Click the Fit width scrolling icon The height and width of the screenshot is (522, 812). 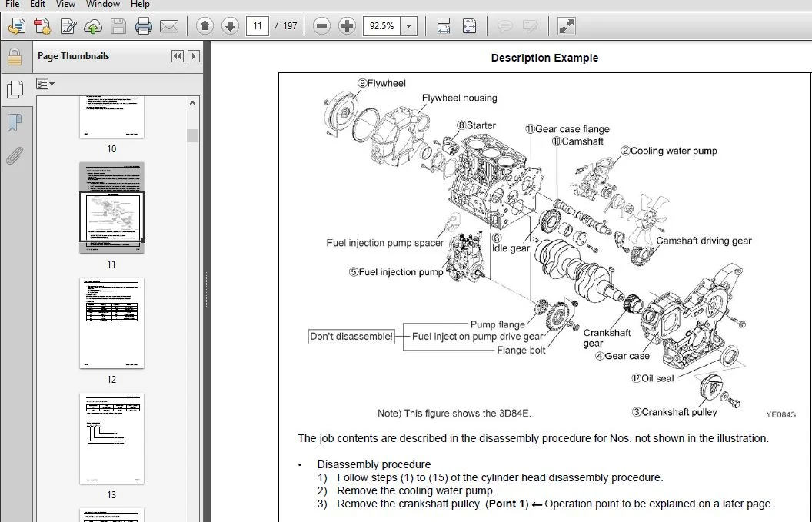443,26
